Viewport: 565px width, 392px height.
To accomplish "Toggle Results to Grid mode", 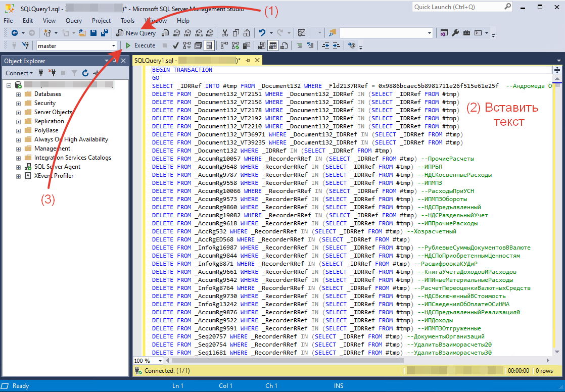I will pos(272,45).
